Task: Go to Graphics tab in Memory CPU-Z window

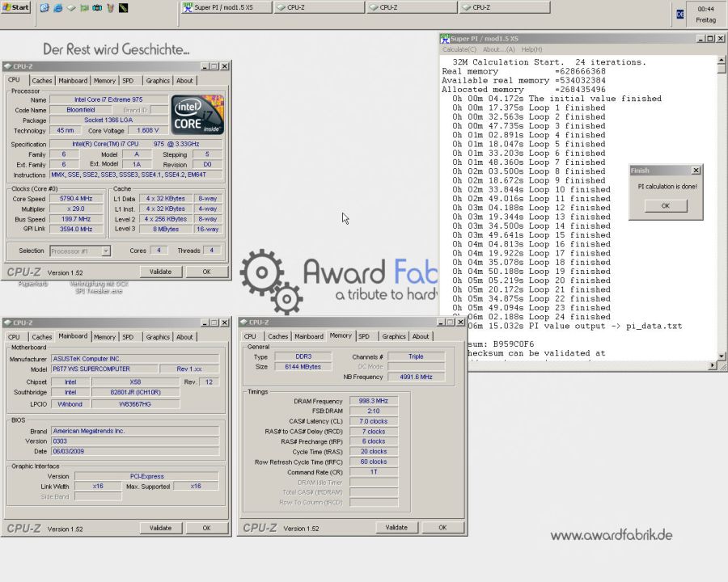Action: coord(394,336)
